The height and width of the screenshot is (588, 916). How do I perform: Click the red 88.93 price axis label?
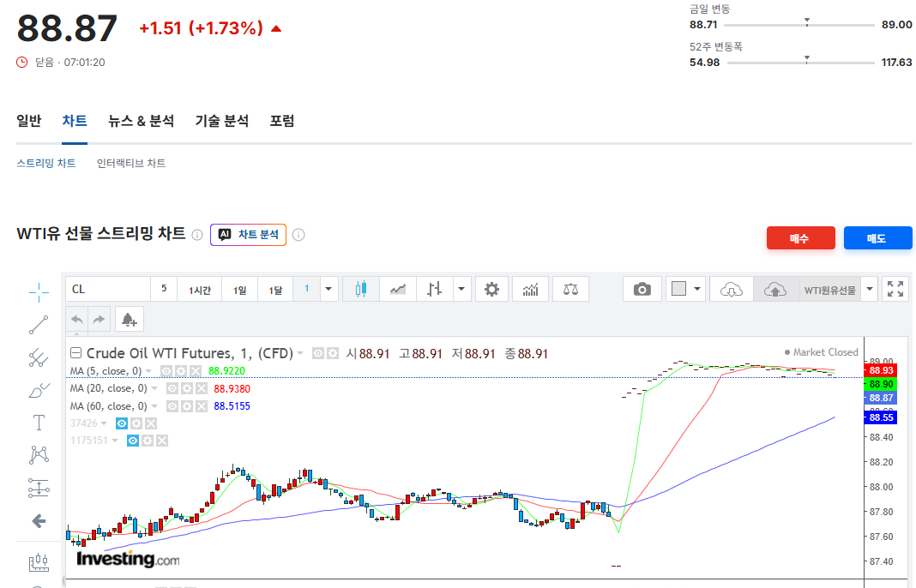tap(880, 370)
